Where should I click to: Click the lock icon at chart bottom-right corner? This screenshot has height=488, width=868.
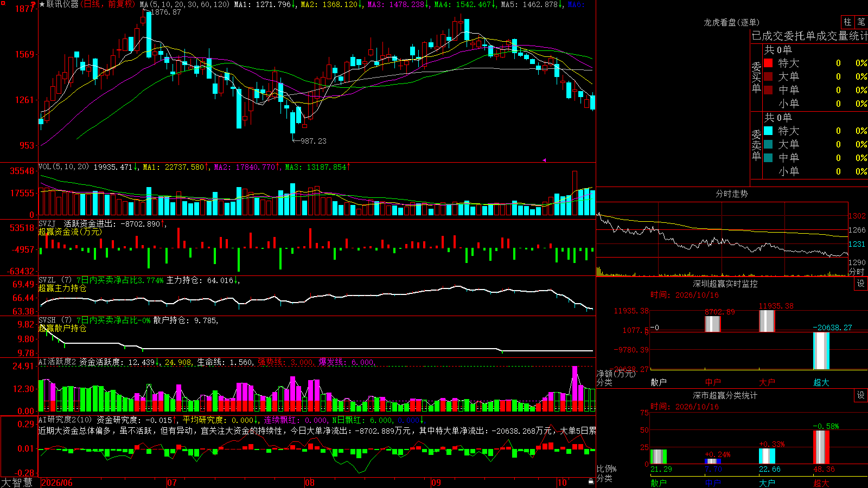point(591,481)
